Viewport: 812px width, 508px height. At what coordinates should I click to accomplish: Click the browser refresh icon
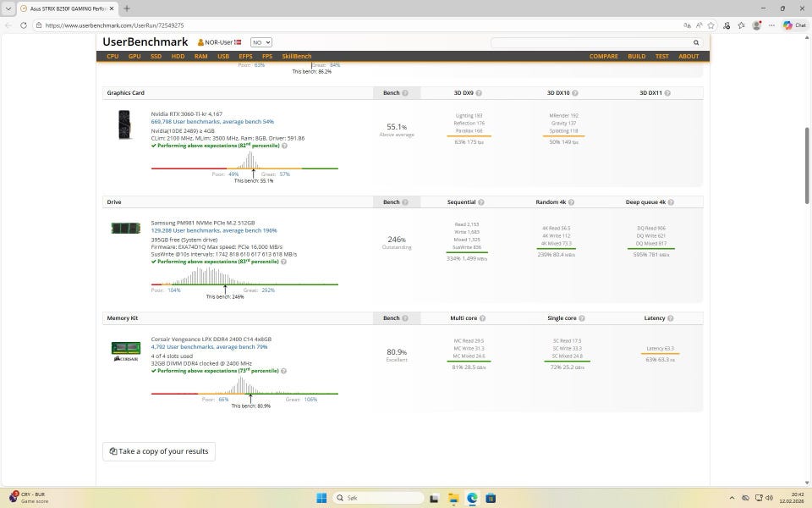[x=24, y=25]
